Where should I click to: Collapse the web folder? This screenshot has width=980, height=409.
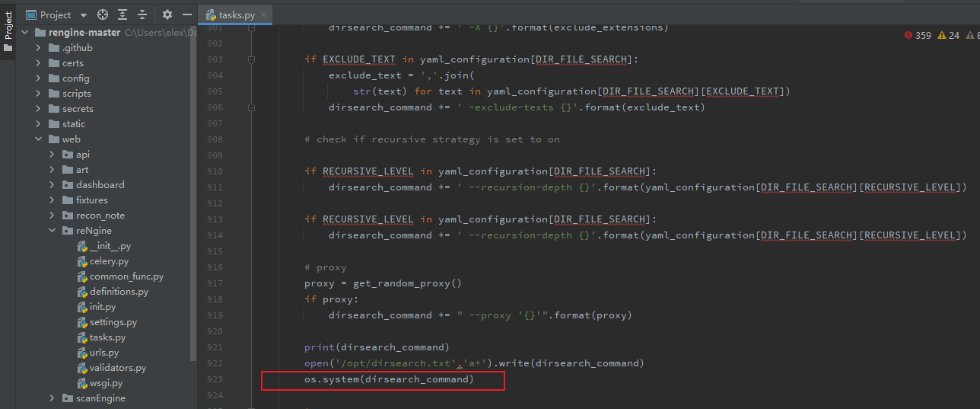[39, 139]
